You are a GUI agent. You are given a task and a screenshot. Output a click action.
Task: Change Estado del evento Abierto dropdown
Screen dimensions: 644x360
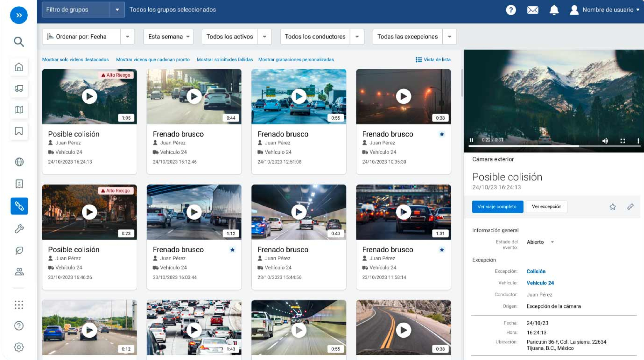(540, 242)
